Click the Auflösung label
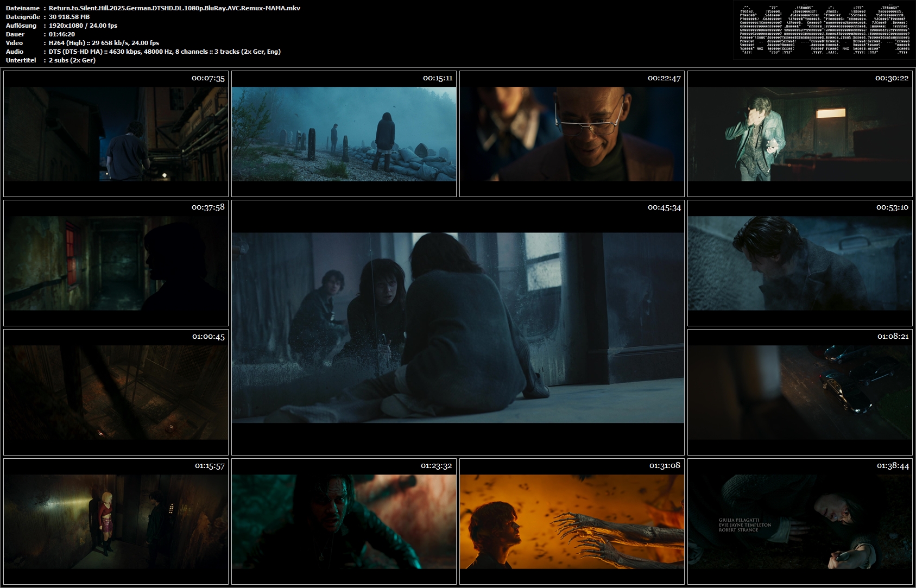 [21, 26]
